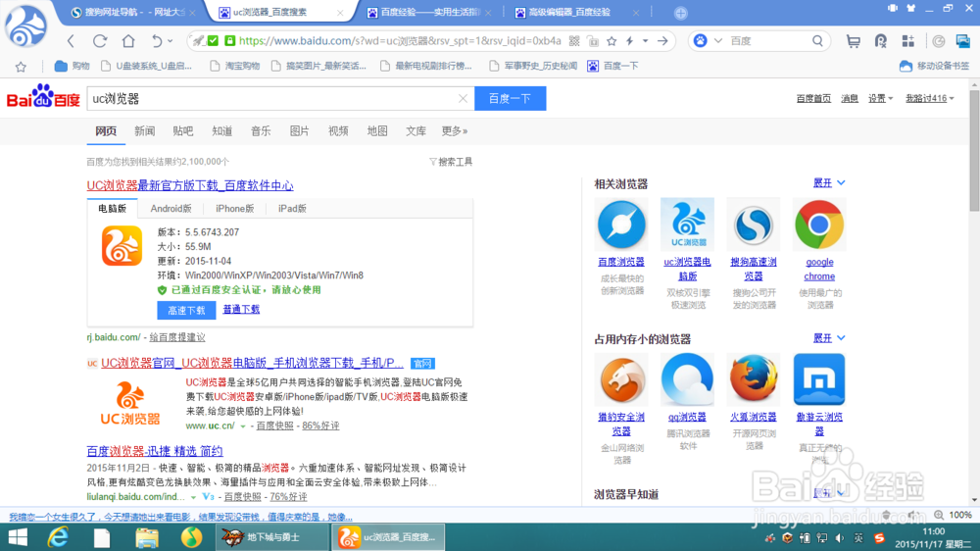Open Windows Start button
The height and width of the screenshot is (551, 980).
[x=18, y=537]
